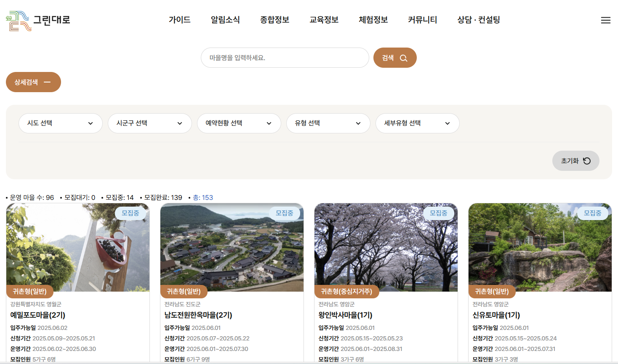Open the 교육정보 menu
The image size is (618, 364).
coord(324,19)
